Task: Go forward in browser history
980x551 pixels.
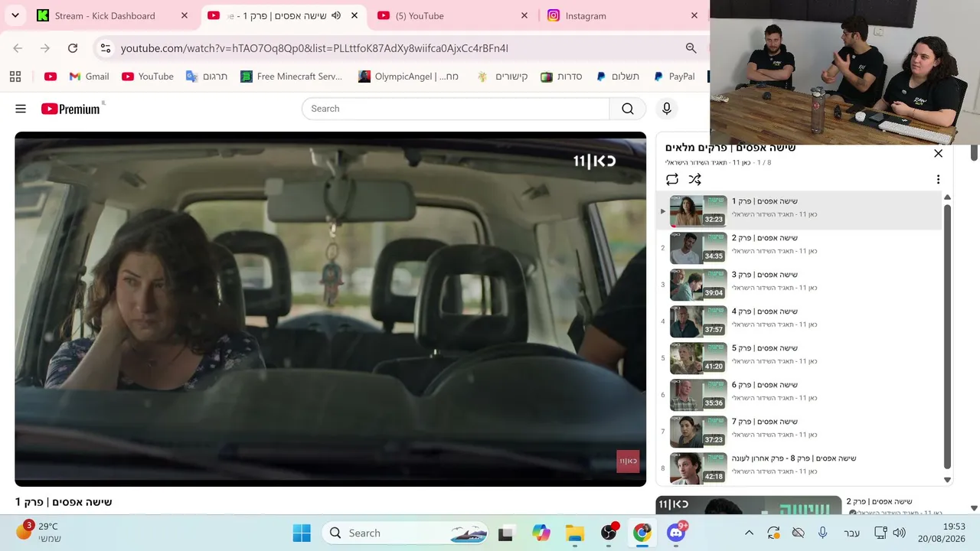Action: 45,48
